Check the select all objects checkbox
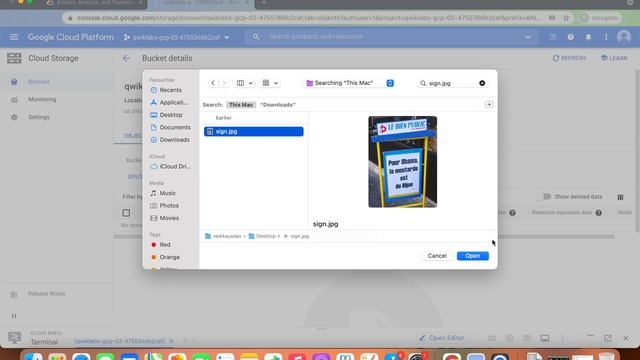The height and width of the screenshot is (360, 640). tap(126, 213)
